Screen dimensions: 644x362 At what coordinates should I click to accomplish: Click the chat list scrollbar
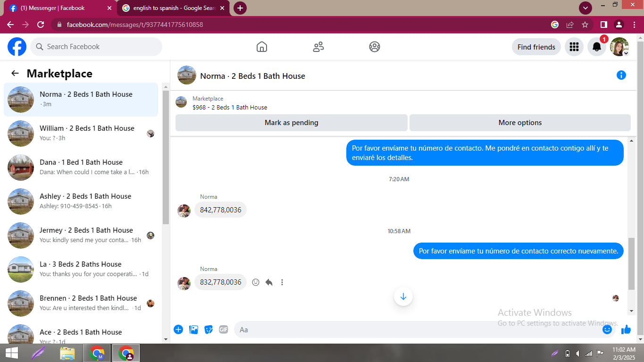click(x=166, y=157)
